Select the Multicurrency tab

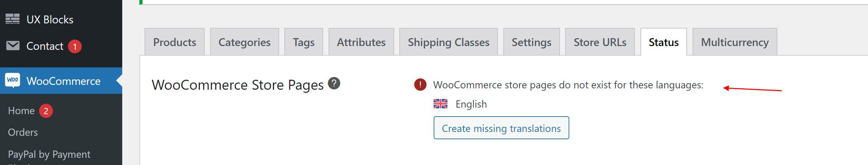point(735,42)
